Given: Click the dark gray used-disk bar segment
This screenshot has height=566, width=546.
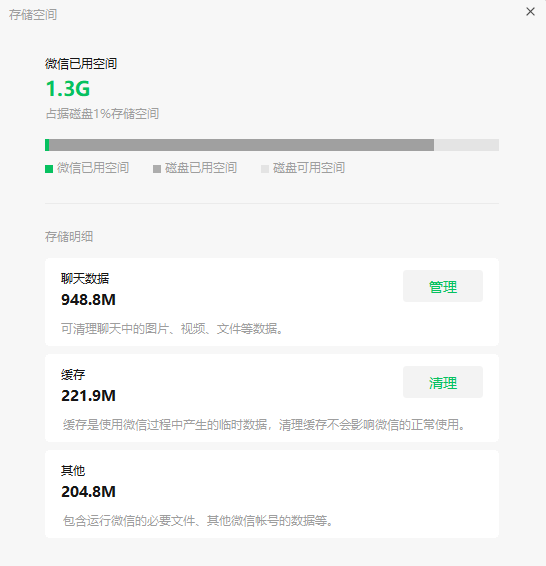Looking at the screenshot, I should pos(241,145).
